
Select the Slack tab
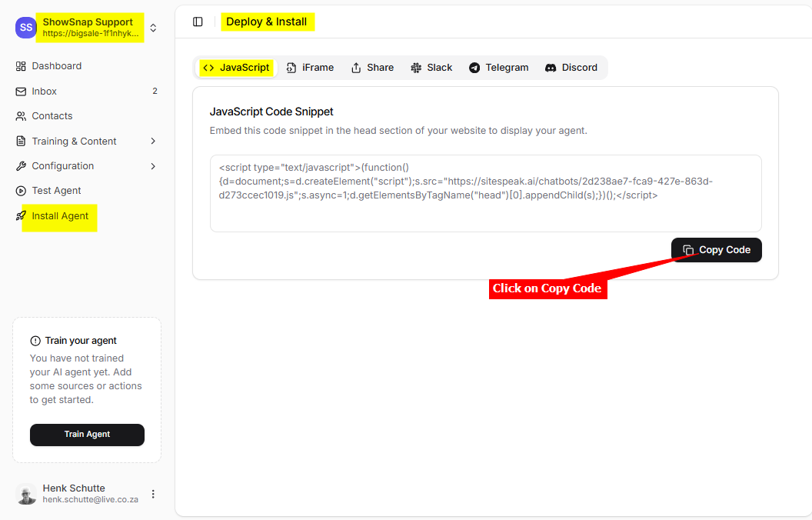coord(431,68)
